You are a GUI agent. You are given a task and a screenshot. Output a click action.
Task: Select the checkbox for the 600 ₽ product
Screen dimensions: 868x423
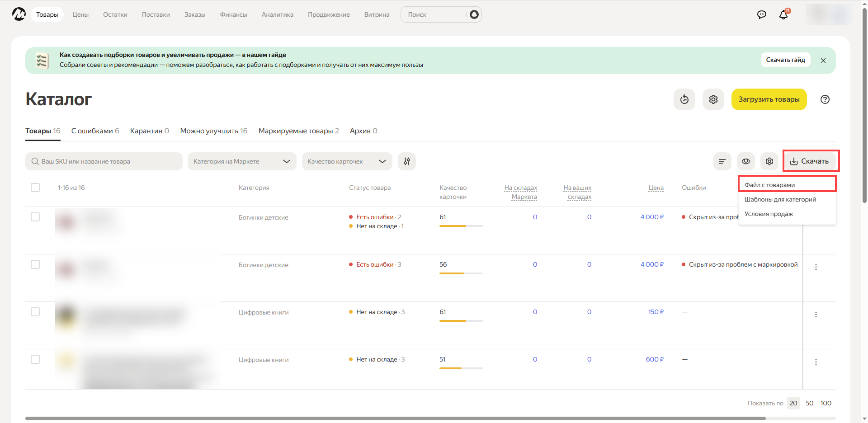pos(35,359)
